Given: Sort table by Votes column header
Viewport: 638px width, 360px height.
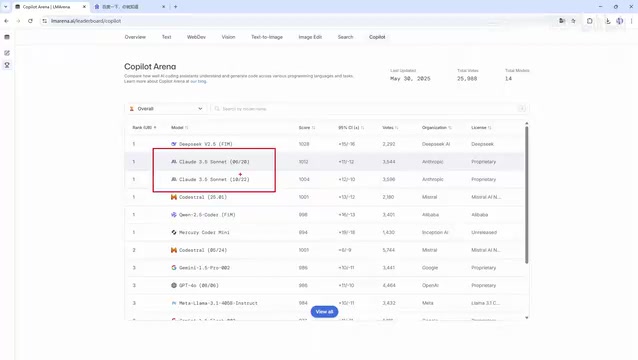Looking at the screenshot, I should pos(390,128).
